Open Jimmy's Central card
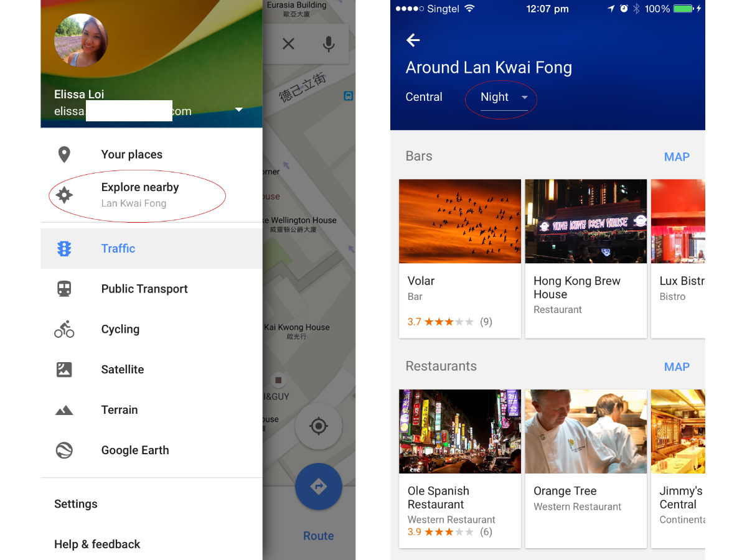 point(678,469)
